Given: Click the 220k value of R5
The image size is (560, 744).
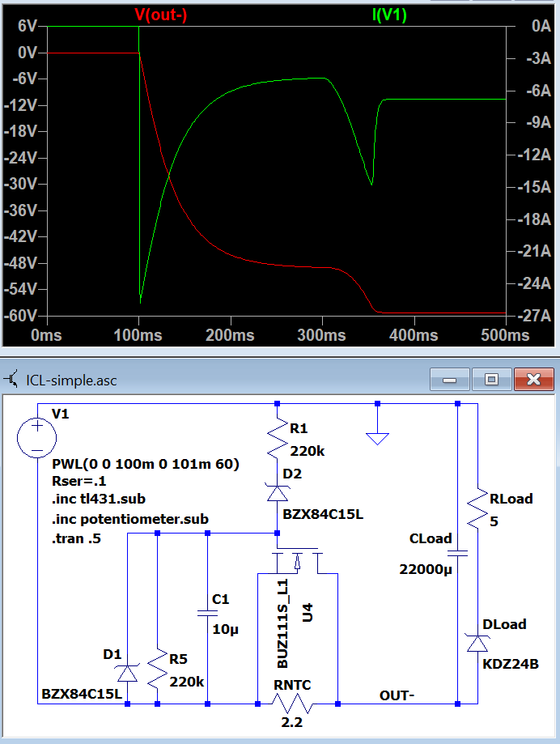Looking at the screenshot, I should 186,682.
